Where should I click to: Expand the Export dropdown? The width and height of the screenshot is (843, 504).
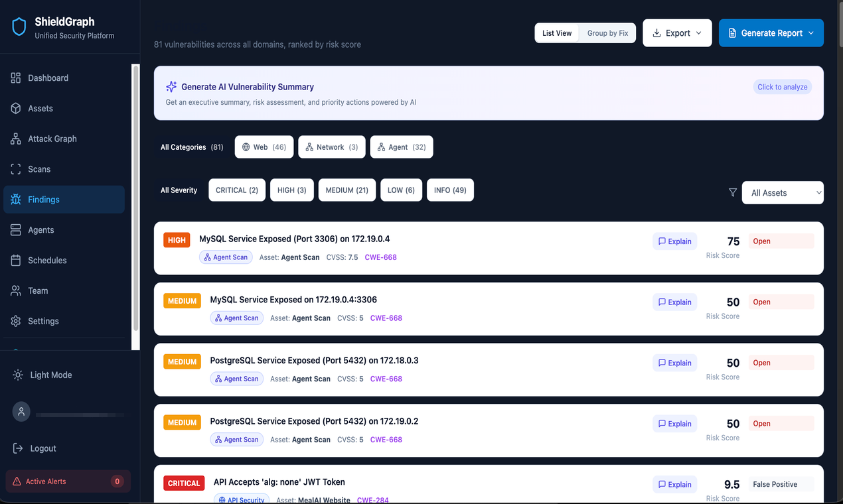click(x=677, y=32)
